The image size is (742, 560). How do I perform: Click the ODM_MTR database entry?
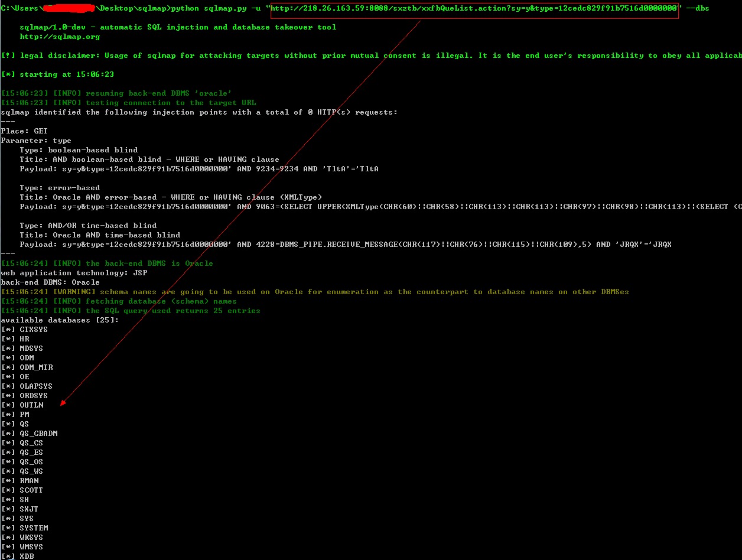click(x=27, y=367)
